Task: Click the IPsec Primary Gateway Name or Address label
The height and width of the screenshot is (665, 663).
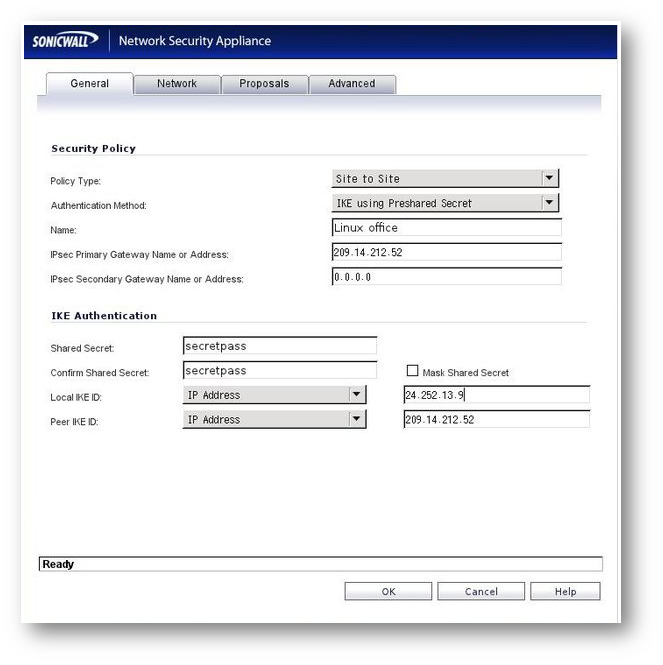Action: click(x=139, y=254)
